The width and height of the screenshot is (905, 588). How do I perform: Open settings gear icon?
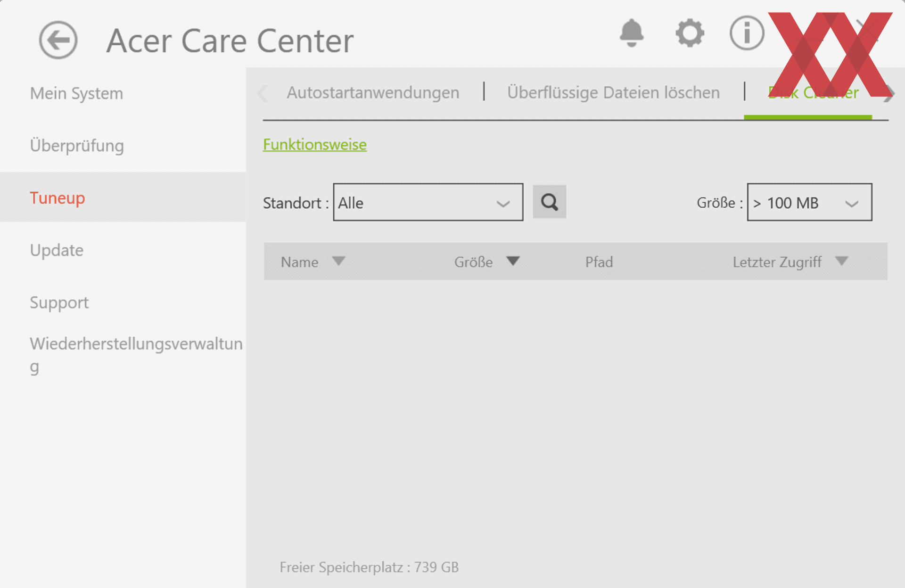click(690, 33)
